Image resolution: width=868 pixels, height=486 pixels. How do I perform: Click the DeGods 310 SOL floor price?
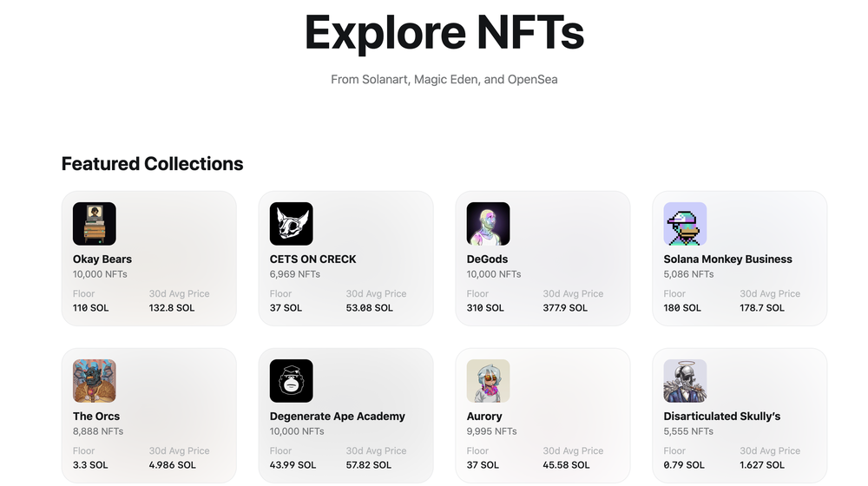click(485, 308)
